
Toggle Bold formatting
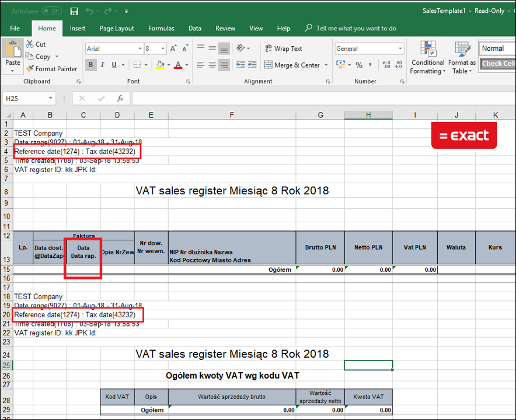(91, 65)
